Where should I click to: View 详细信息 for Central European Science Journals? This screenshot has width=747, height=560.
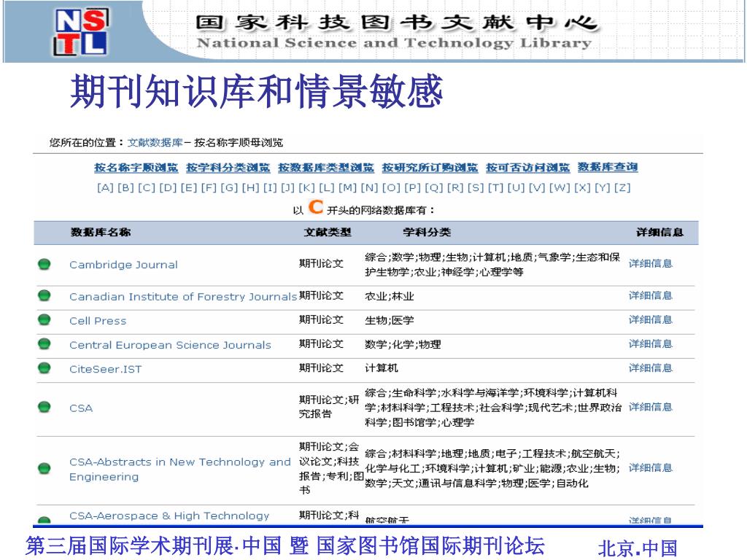[x=650, y=344]
